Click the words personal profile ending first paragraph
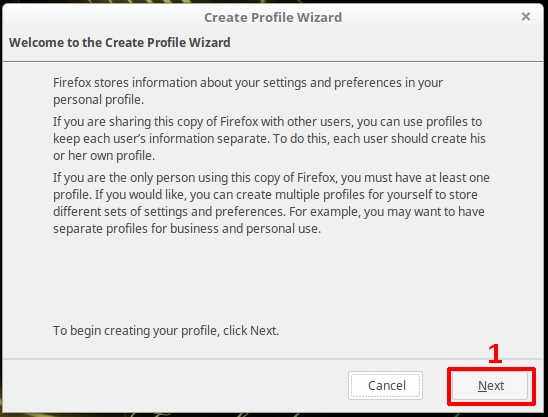The height and width of the screenshot is (417, 548). [98, 100]
